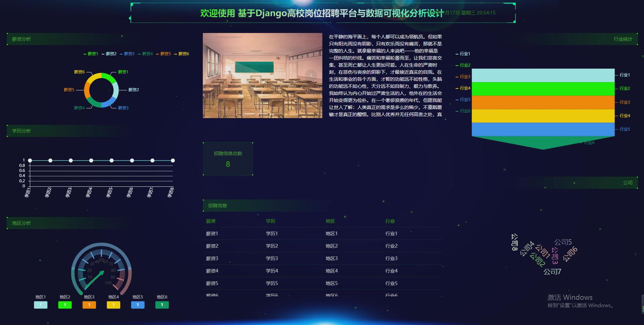Click the 招聘信息 table section title
Screen dimensions: 644x325
pyautogui.click(x=217, y=205)
